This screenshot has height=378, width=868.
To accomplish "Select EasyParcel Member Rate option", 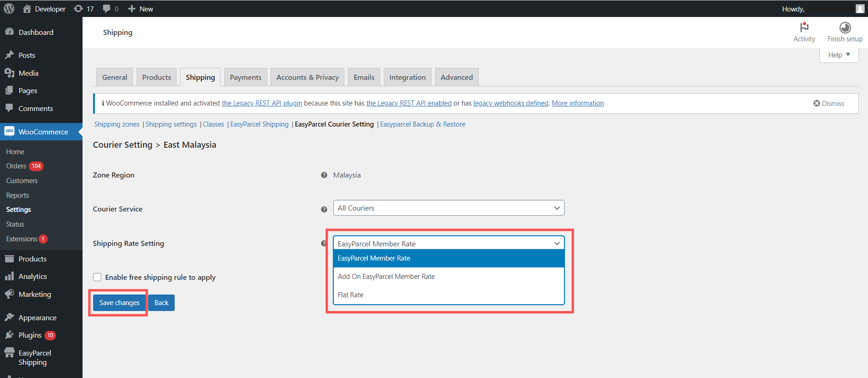I will pyautogui.click(x=448, y=258).
